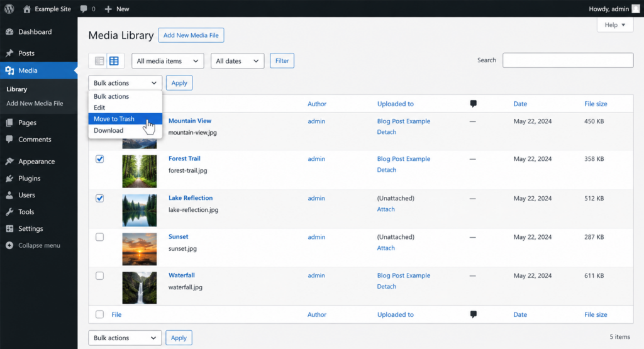Image resolution: width=644 pixels, height=349 pixels.
Task: Attach the Lake Reflection image
Action: [386, 209]
